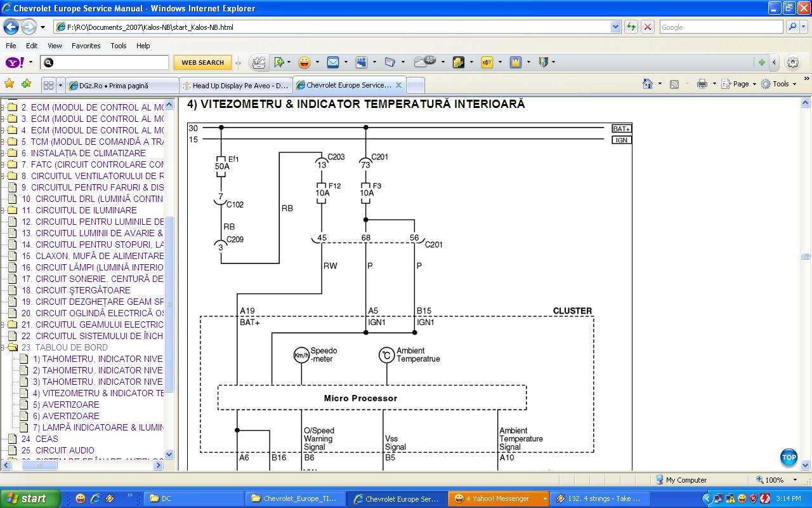Open the View menu
The image size is (812, 508).
click(x=55, y=46)
